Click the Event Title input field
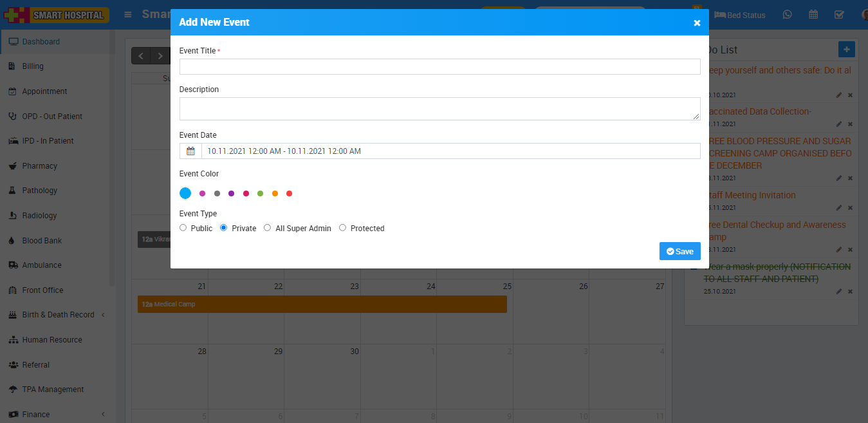 [439, 67]
